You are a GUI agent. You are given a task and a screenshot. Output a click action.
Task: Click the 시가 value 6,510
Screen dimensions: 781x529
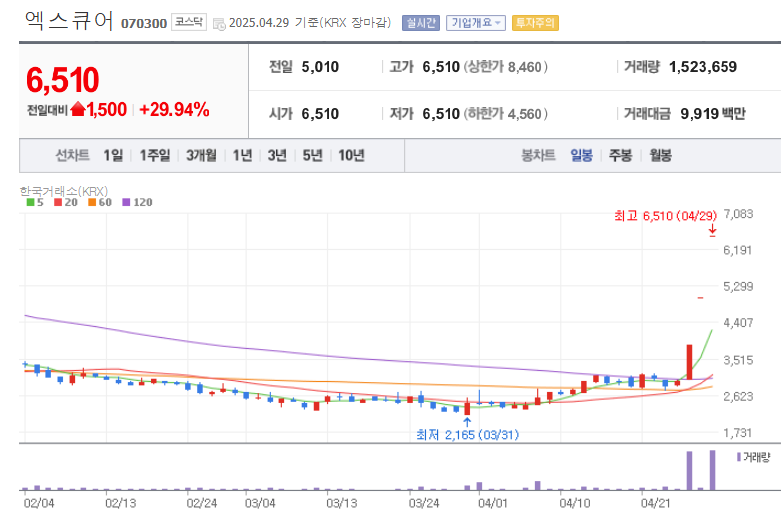[x=320, y=114]
